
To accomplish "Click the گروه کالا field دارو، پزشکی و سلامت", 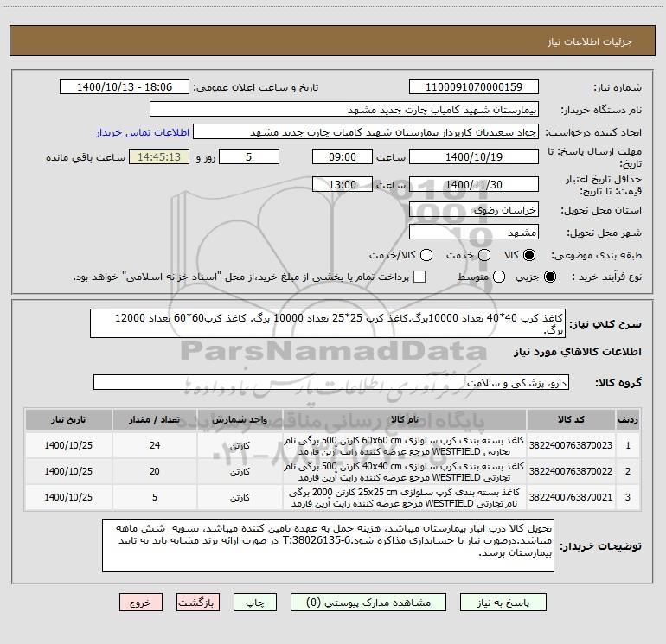I will (331, 382).
